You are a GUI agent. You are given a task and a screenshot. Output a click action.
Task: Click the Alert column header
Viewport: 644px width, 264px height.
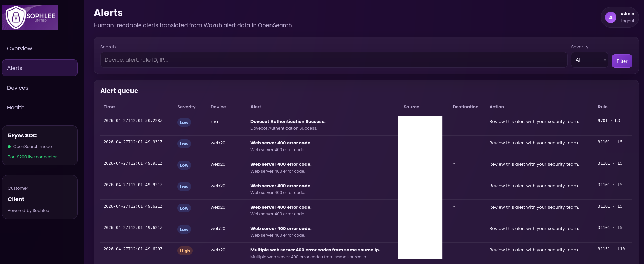[x=256, y=107]
